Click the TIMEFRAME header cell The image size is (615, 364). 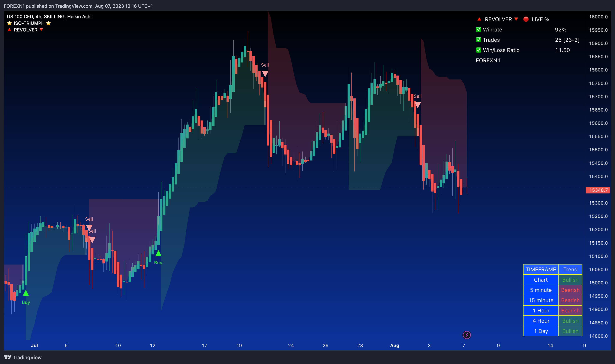click(x=541, y=269)
